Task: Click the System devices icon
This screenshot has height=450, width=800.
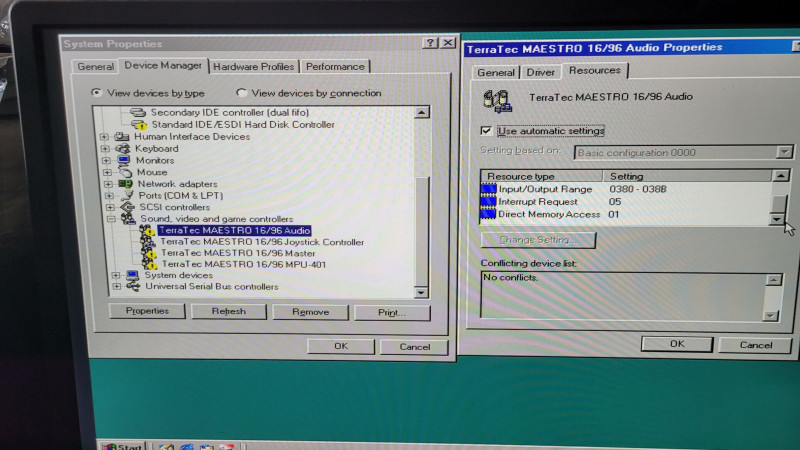Action: coord(133,276)
